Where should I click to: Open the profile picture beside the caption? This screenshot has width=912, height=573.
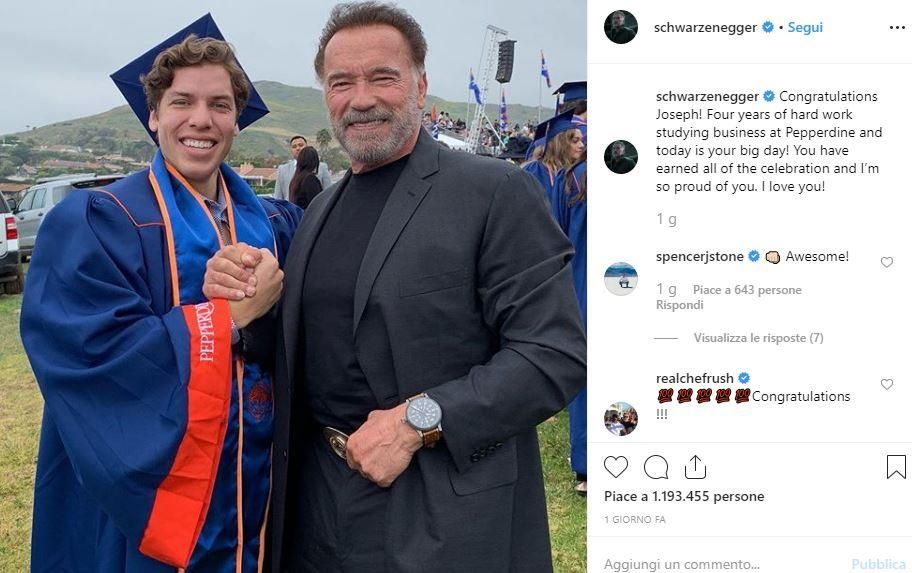621,157
